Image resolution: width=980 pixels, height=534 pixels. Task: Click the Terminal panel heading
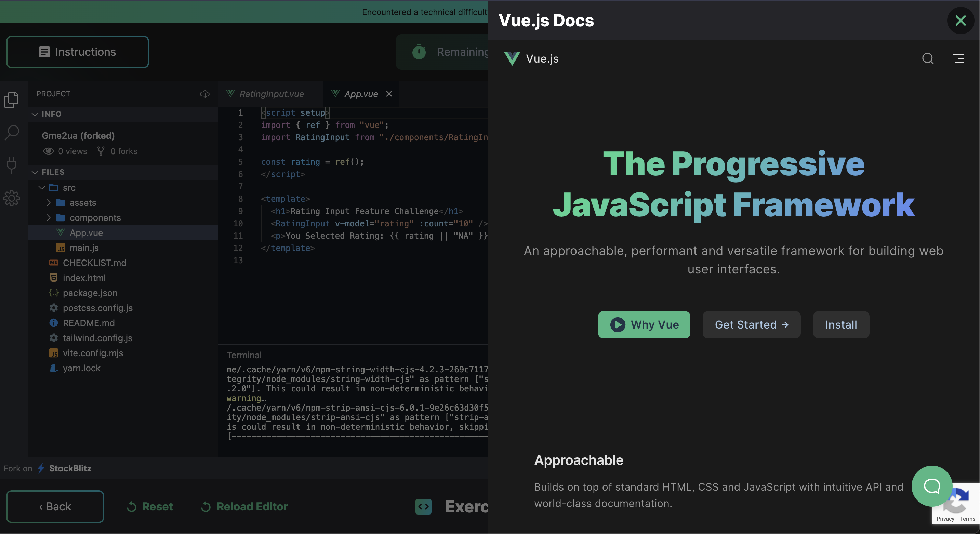(x=244, y=355)
